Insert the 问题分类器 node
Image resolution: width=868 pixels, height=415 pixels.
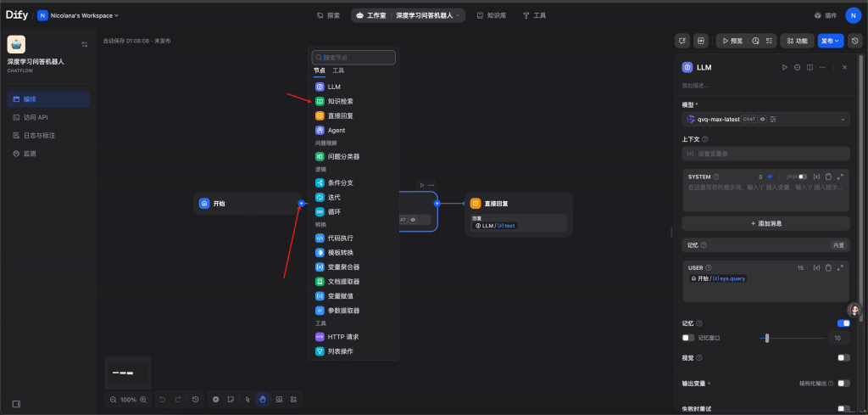[343, 157]
